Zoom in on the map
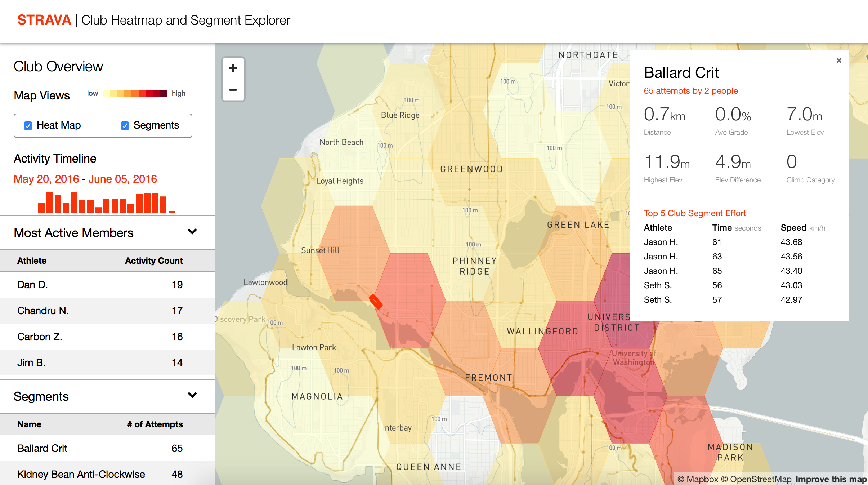 [233, 68]
